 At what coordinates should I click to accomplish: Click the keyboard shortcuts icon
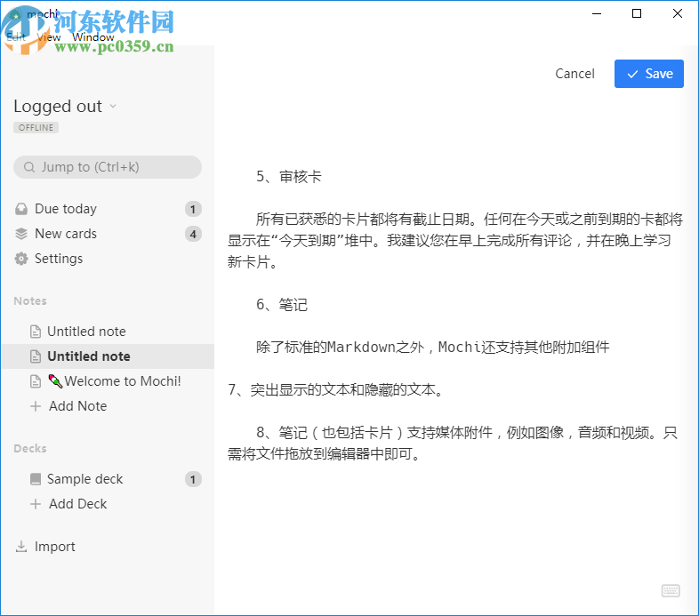pyautogui.click(x=671, y=591)
